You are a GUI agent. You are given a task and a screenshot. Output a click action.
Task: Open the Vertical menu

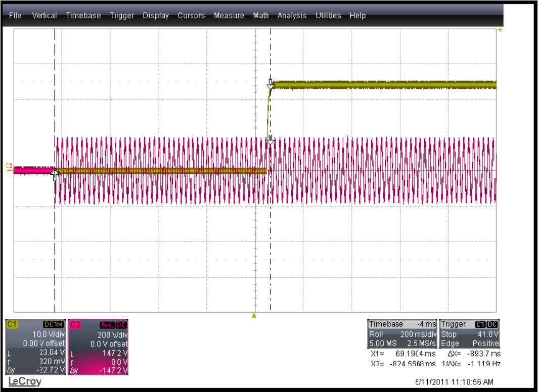pyautogui.click(x=44, y=16)
